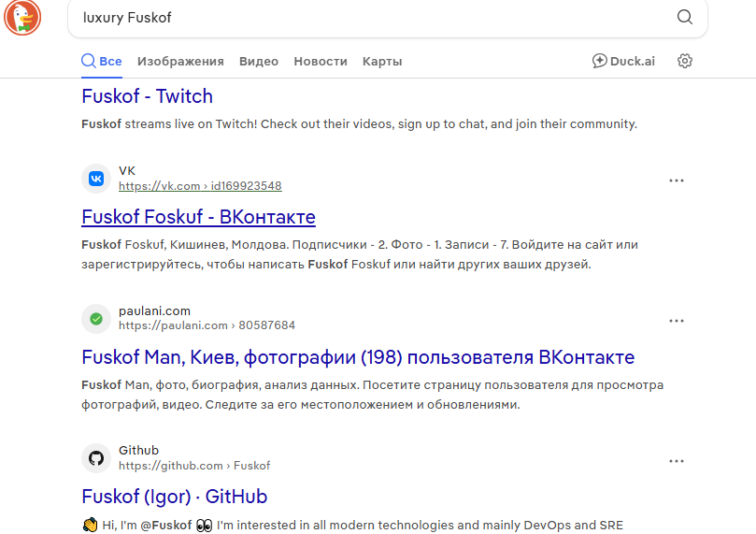
Task: Open Fuskof Foskuf - ВКонтакте link
Action: (198, 217)
